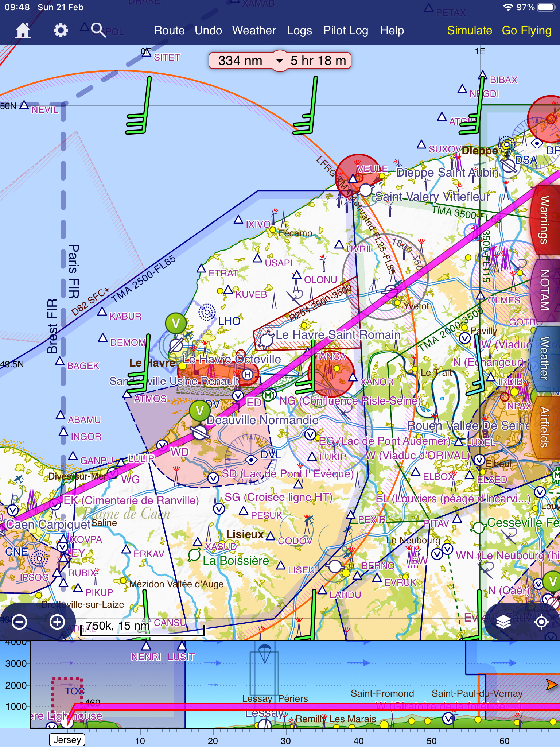Tap the magnifying glass search icon
The height and width of the screenshot is (747, 560).
[x=98, y=30]
